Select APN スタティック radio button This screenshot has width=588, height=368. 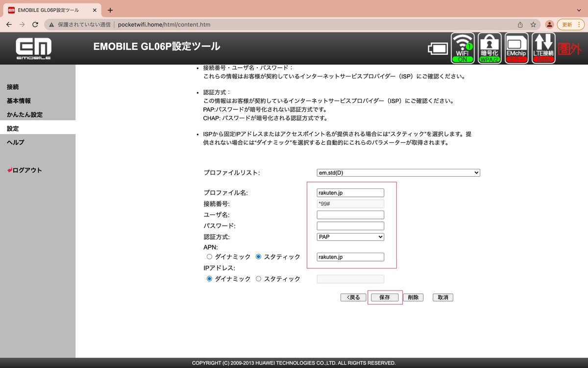[x=258, y=257]
